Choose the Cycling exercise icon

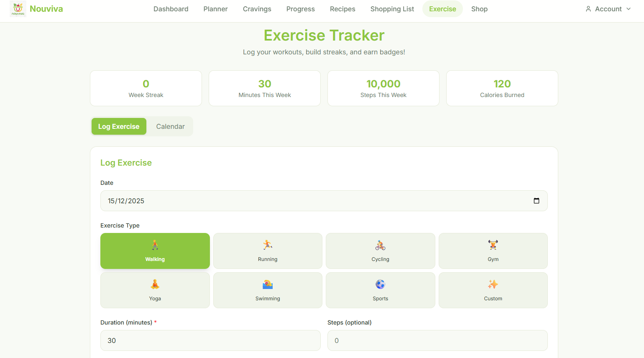tap(380, 245)
